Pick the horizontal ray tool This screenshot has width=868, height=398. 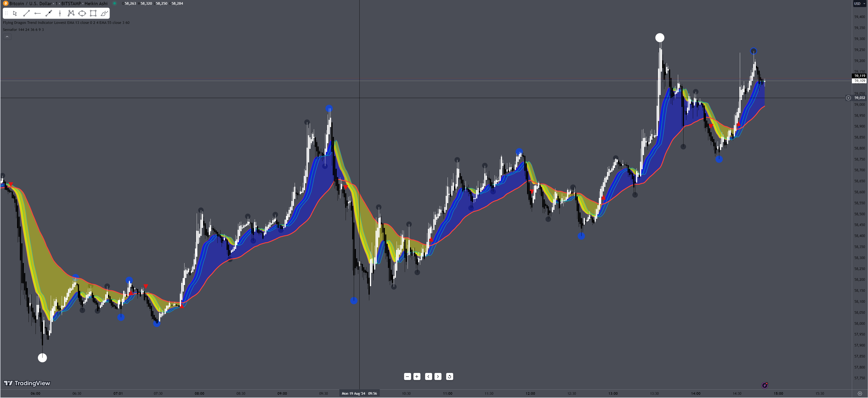point(37,14)
